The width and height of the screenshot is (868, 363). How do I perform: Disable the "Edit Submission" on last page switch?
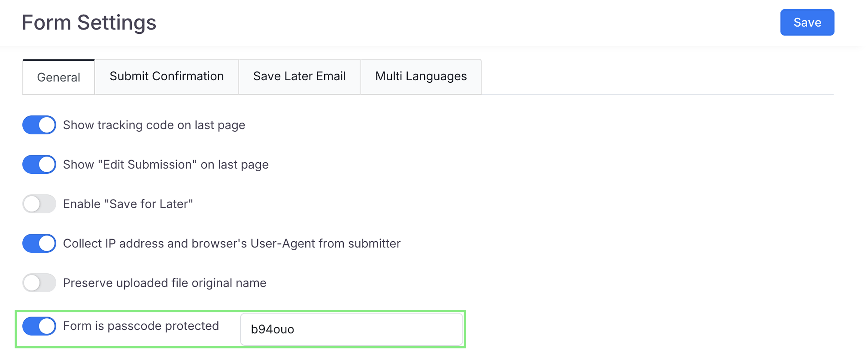click(x=39, y=164)
